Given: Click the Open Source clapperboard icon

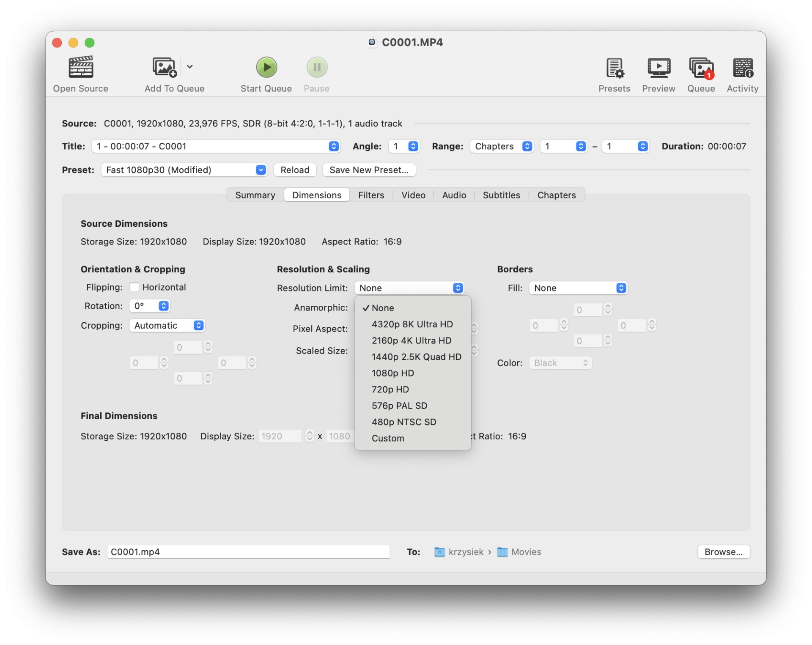Looking at the screenshot, I should 80,68.
